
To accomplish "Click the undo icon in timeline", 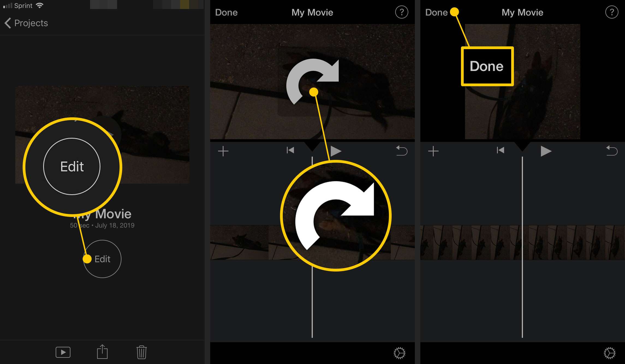I will (400, 151).
